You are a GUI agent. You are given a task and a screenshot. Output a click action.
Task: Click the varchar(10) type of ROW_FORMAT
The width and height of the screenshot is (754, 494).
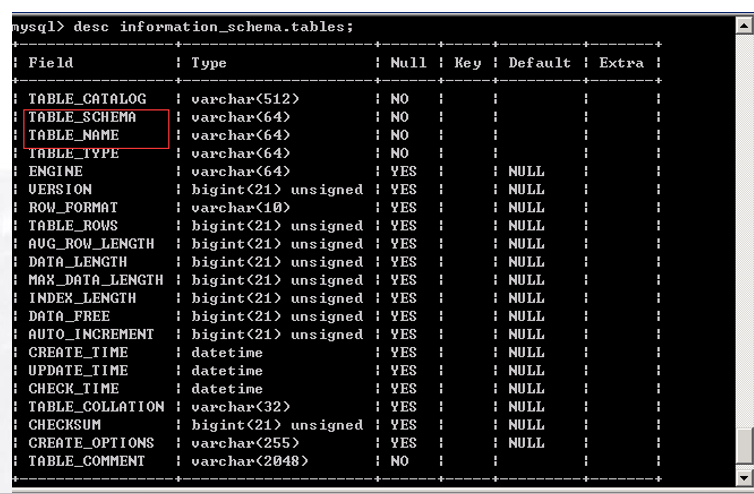click(241, 208)
